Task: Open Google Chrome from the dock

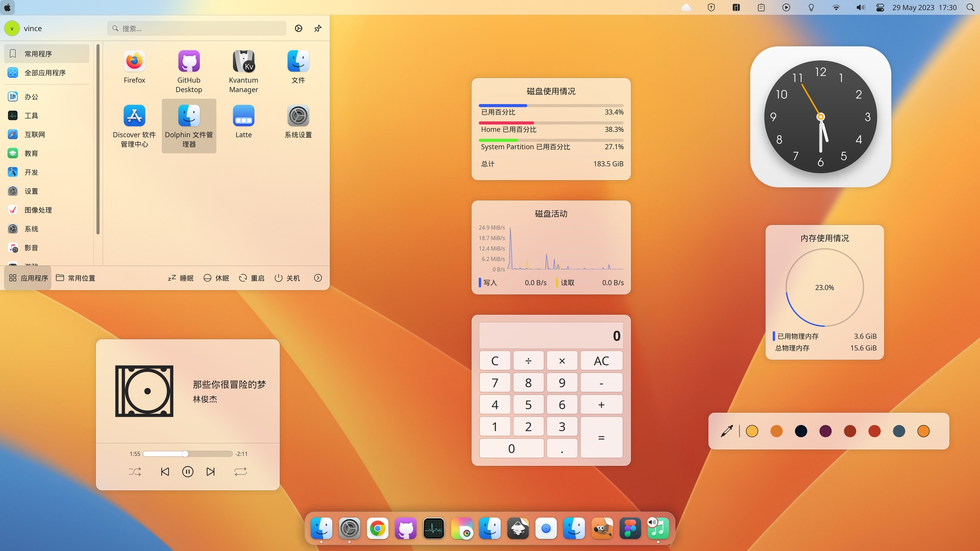Action: [x=378, y=529]
